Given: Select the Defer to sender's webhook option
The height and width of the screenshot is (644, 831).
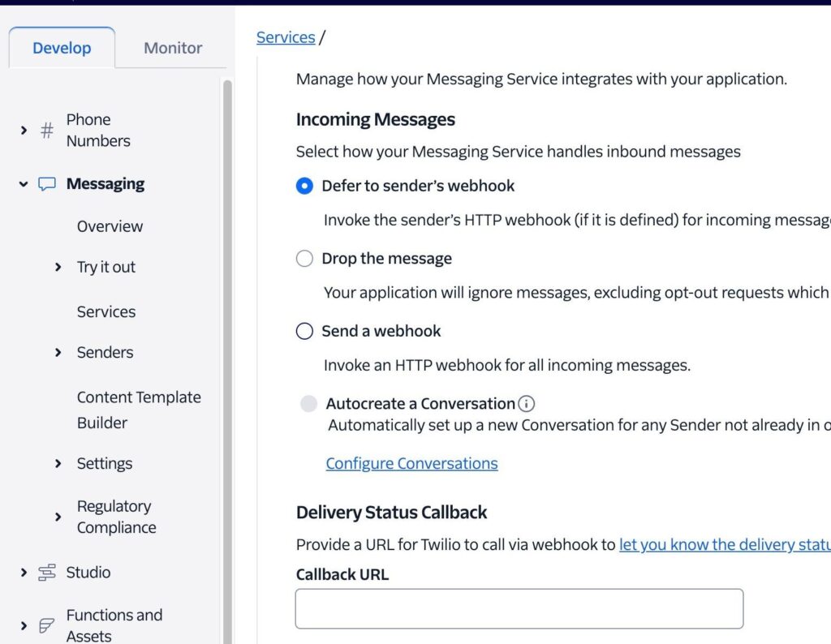Looking at the screenshot, I should point(304,186).
